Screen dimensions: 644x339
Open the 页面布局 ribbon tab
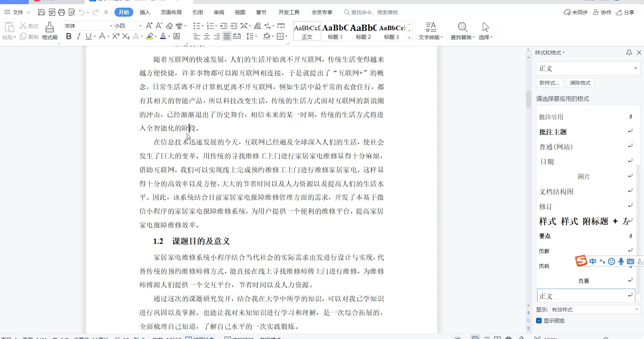[171, 13]
